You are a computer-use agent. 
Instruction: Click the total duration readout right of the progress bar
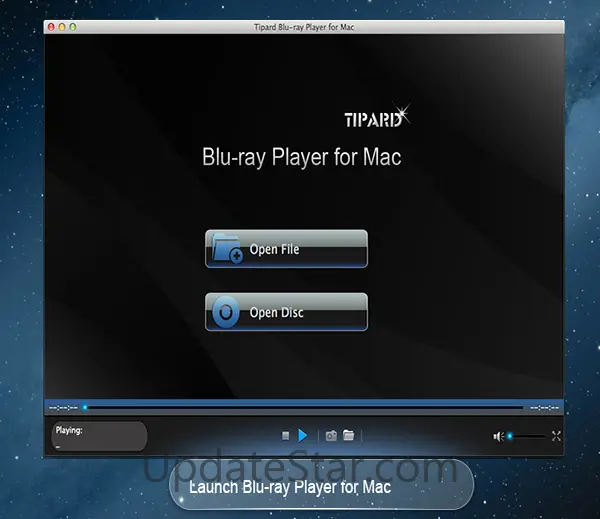[x=545, y=408]
